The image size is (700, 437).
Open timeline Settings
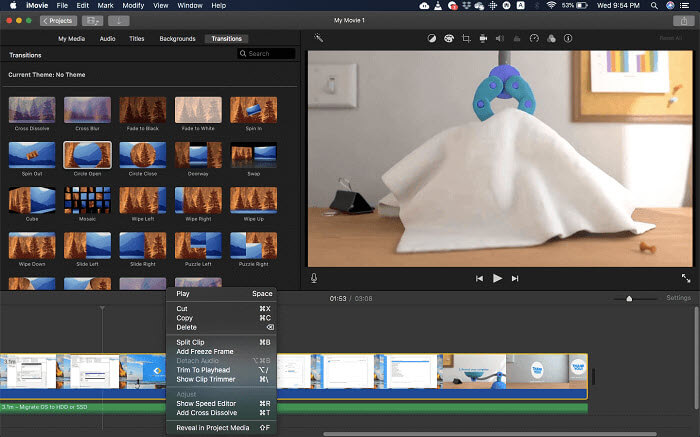coord(678,298)
